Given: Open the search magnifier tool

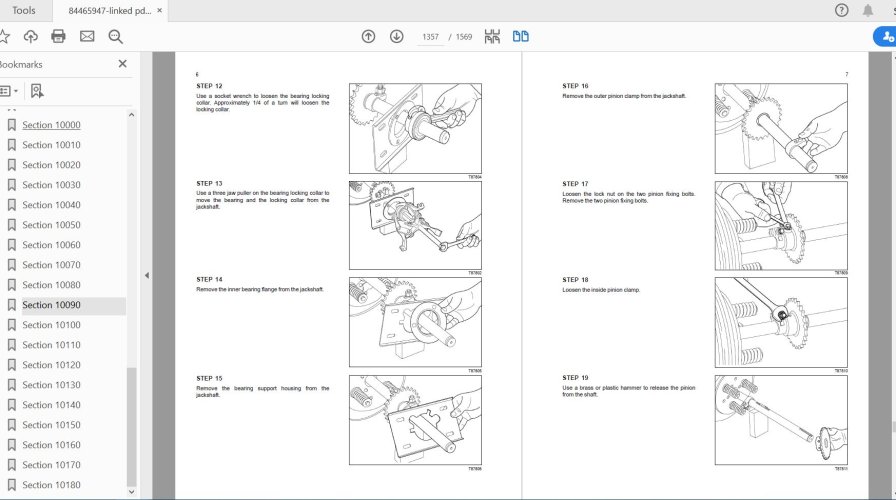Looking at the screenshot, I should (x=115, y=37).
